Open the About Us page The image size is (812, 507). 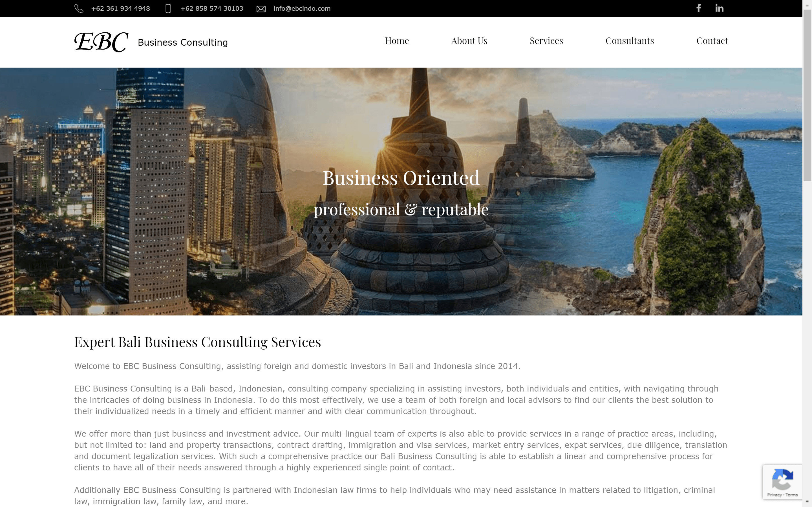click(469, 41)
